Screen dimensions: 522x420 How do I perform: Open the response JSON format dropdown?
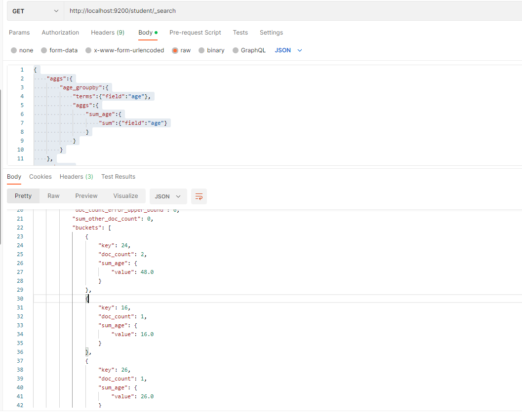(x=168, y=196)
